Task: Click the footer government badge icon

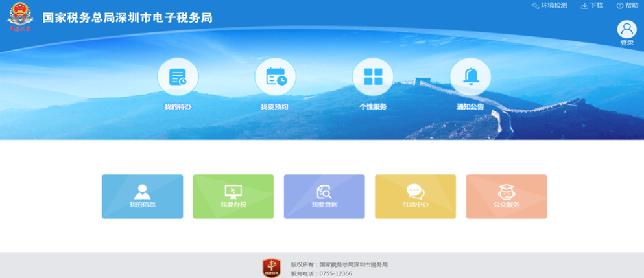Action: 272,268
